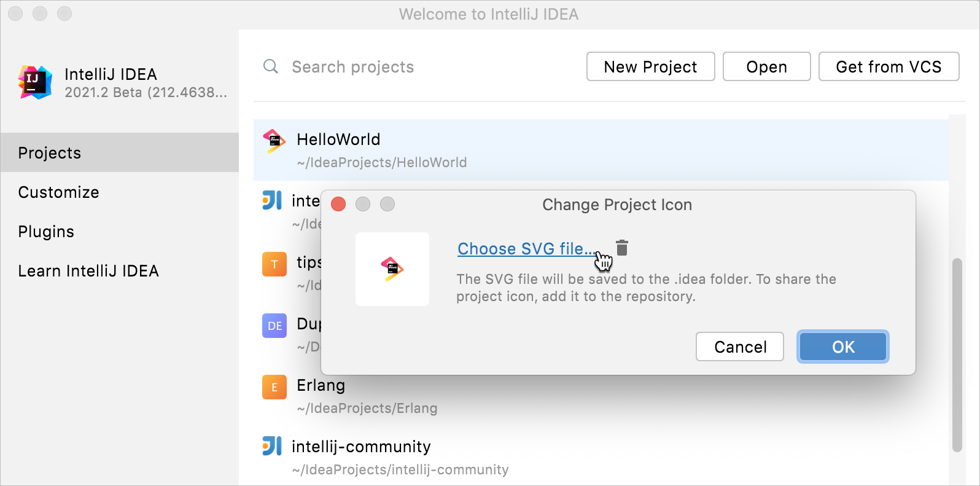
Task: Open the Plugins section
Action: click(x=120, y=231)
